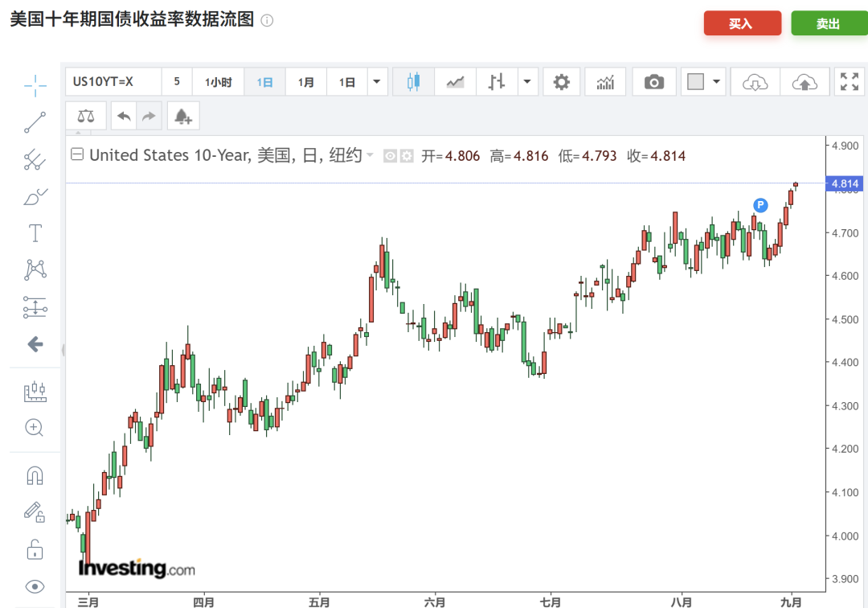Select bar chart style
The image size is (868, 608).
coord(497,82)
